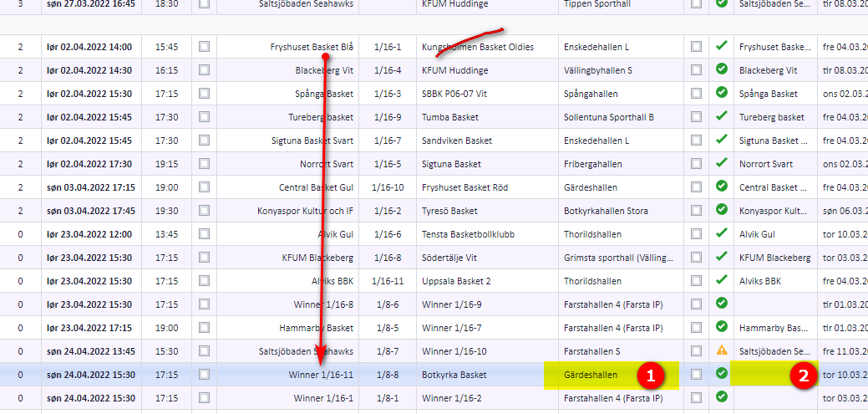Tick the left checkbox in the Spånga Basket 1/16-3 row
This screenshot has width=868, height=414.
[x=205, y=94]
